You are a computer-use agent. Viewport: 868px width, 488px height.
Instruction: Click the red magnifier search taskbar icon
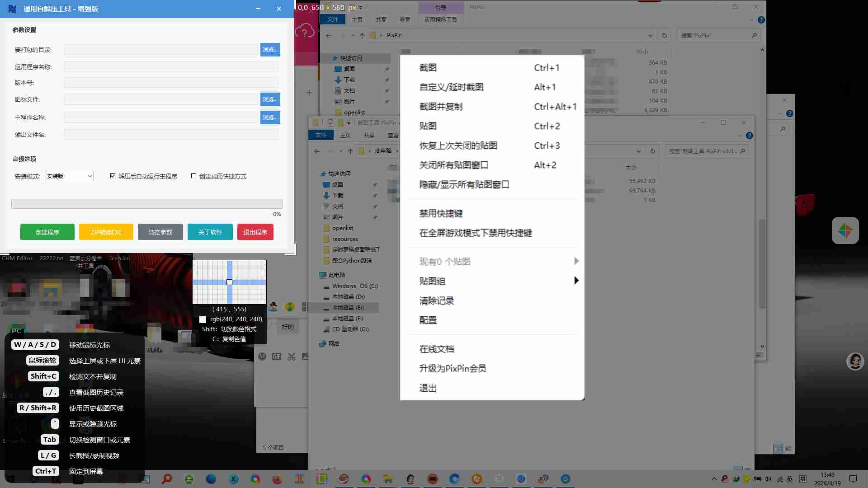167,479
